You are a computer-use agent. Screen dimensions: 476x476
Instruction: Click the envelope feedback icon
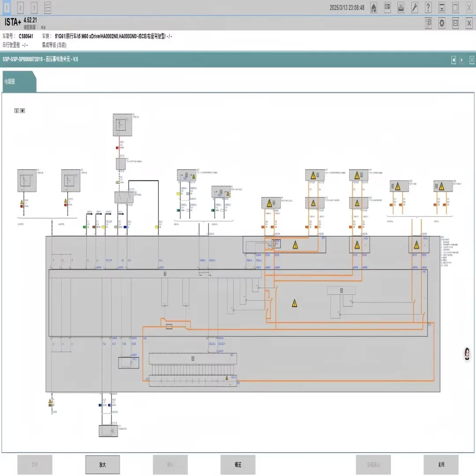[x=455, y=23]
